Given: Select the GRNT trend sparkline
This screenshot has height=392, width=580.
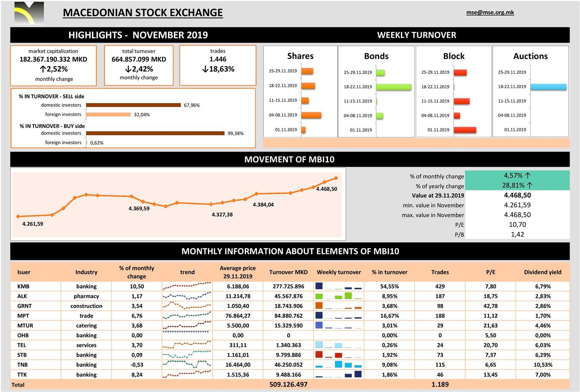Looking at the screenshot, I should pyautogui.click(x=187, y=305).
